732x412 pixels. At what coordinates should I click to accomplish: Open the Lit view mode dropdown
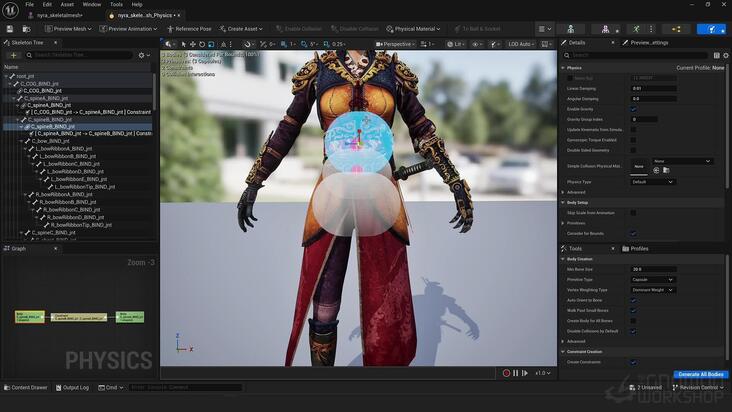(x=456, y=44)
